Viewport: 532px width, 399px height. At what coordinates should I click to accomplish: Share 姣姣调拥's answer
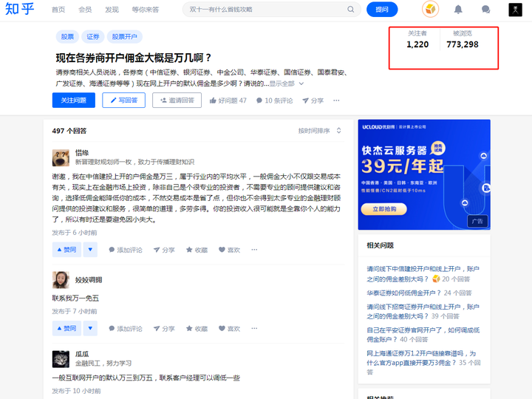164,329
